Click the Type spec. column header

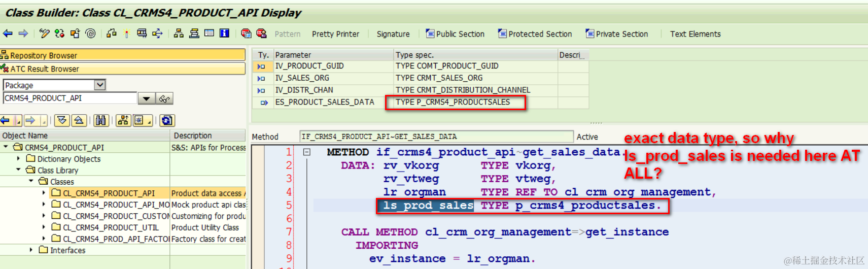click(x=476, y=55)
